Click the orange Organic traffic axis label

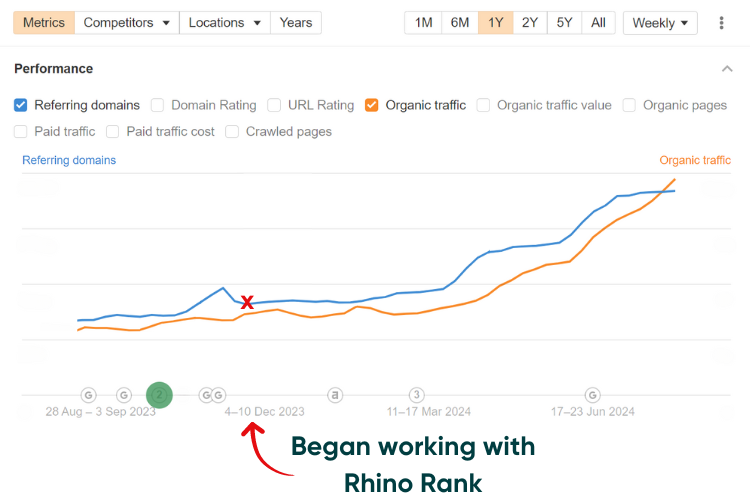click(x=695, y=160)
